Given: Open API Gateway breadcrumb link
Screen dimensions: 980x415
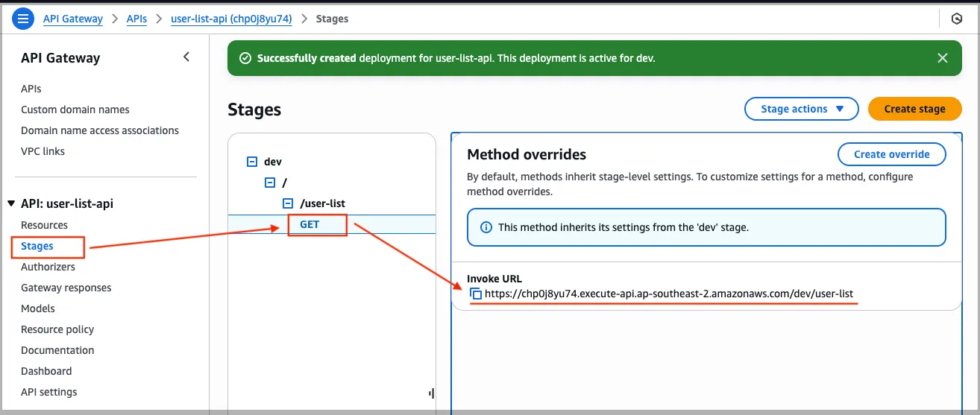Looking at the screenshot, I should pos(73,19).
